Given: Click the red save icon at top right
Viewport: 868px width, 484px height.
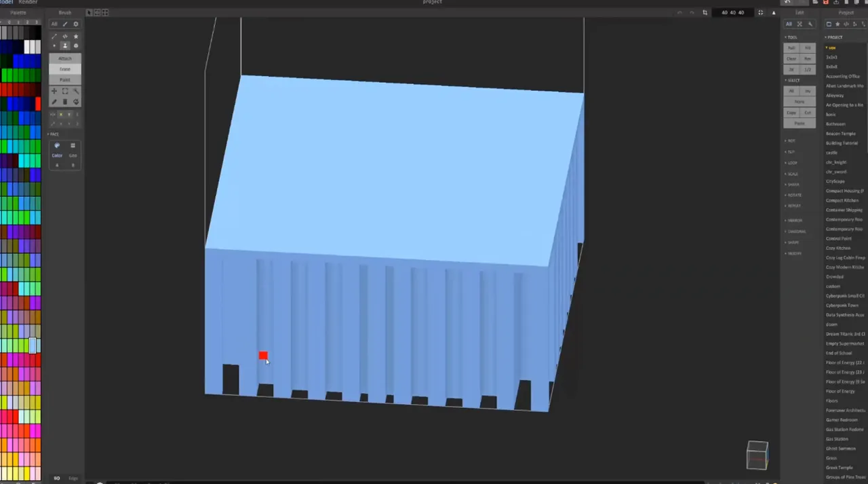Looking at the screenshot, I should coord(826,2).
